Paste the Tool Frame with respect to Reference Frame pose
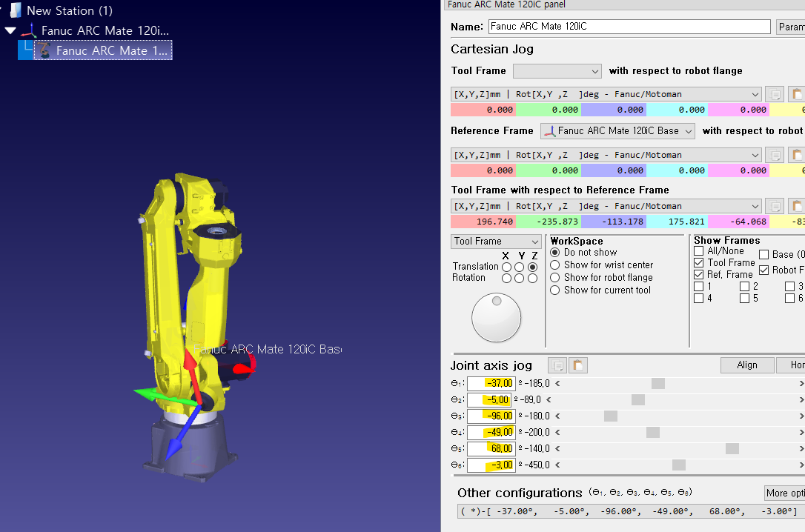Screen dimensions: 805x532 coord(796,206)
